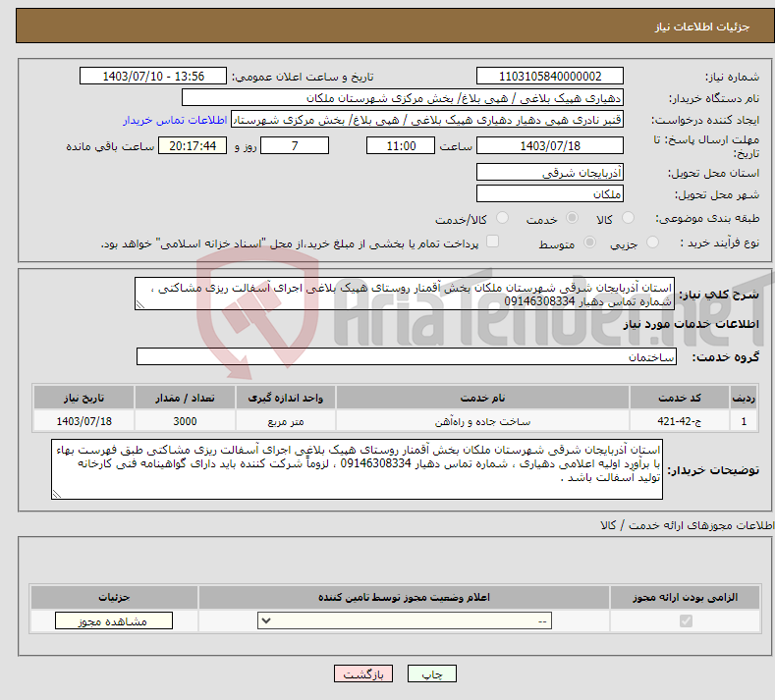Click the الزامی بودن ارائه مجوز header
The width and height of the screenshot is (775, 700).
[685, 597]
